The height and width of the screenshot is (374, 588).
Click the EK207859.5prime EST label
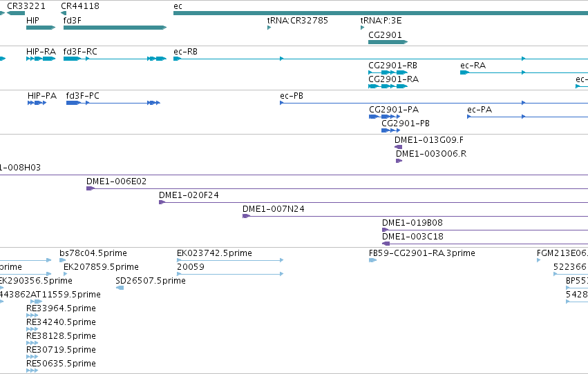[101, 267]
